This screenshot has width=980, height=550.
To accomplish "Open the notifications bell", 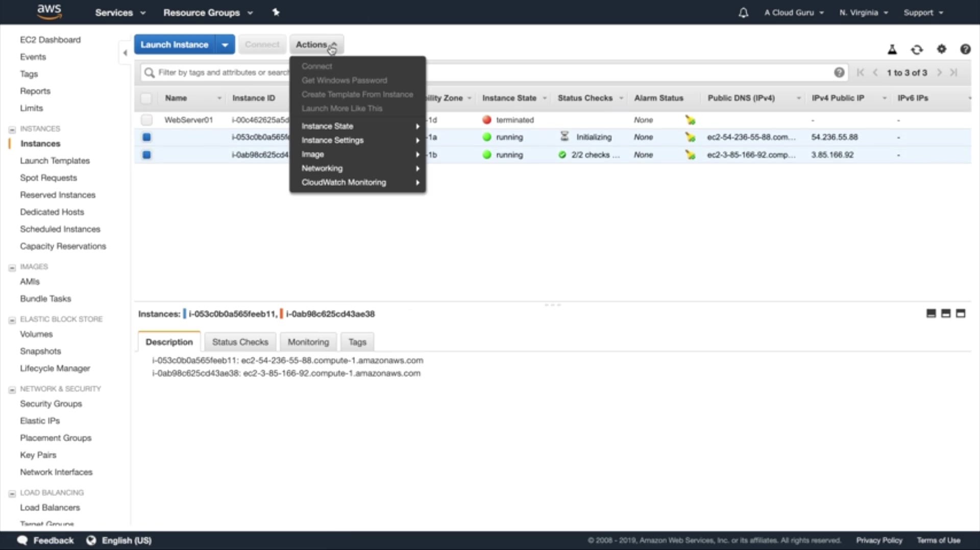I will click(743, 13).
